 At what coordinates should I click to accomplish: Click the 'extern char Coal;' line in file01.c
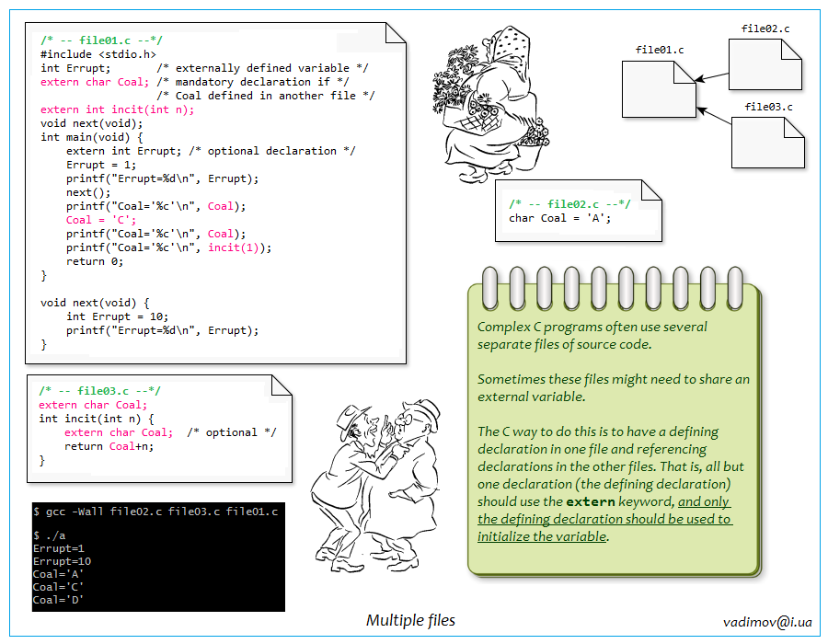coord(95,82)
